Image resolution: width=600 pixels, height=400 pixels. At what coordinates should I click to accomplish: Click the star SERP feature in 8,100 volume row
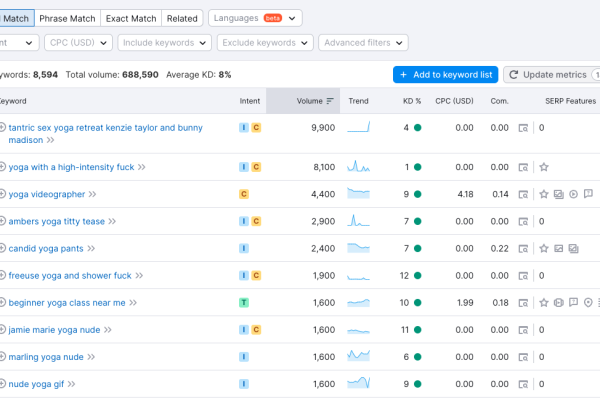(x=544, y=167)
